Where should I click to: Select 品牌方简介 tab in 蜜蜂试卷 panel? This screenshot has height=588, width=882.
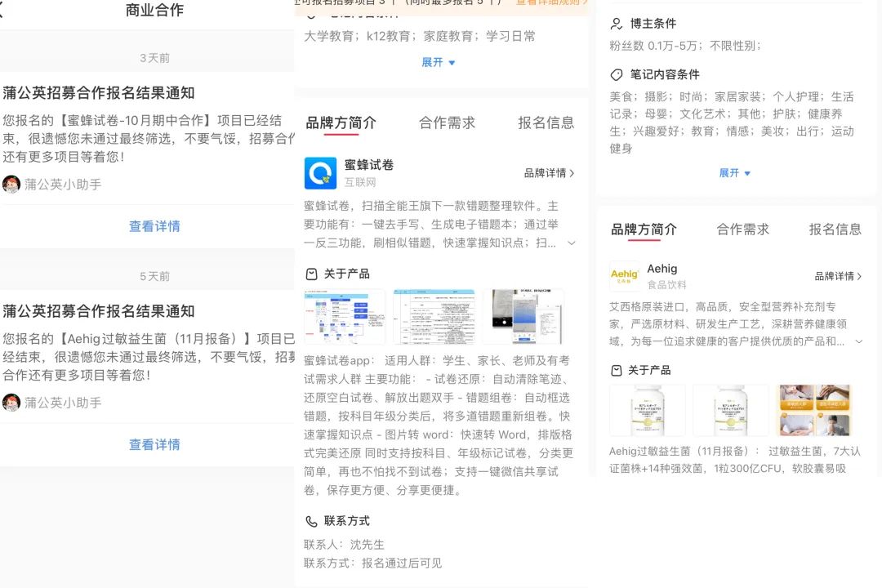[341, 122]
